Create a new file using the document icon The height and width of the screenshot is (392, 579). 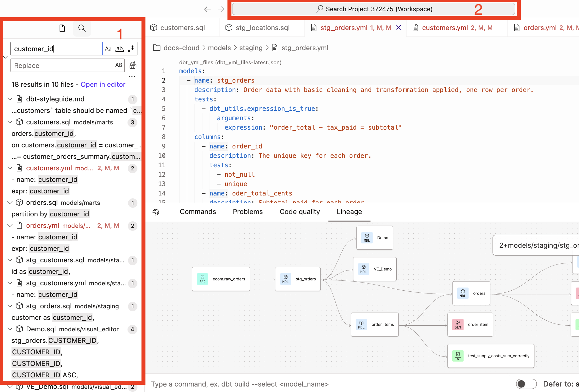pos(62,28)
